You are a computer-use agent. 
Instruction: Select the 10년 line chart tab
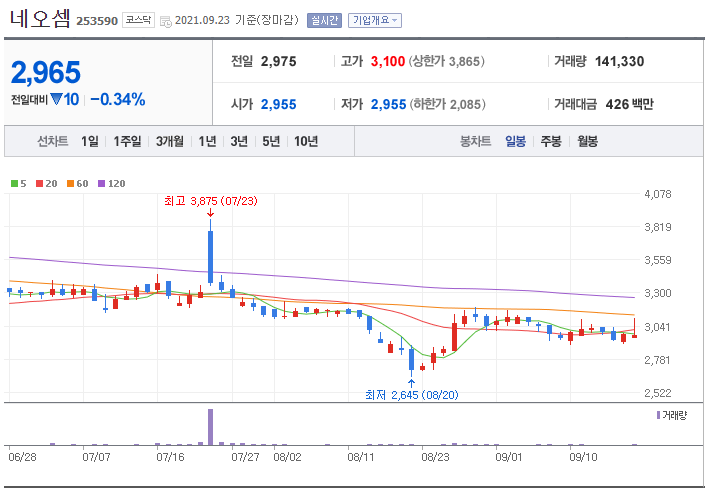[306, 142]
